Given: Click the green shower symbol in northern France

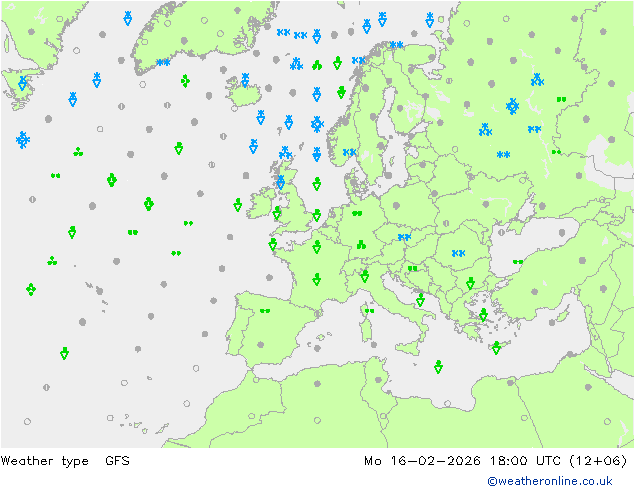Looking at the screenshot, I should (x=317, y=247).
